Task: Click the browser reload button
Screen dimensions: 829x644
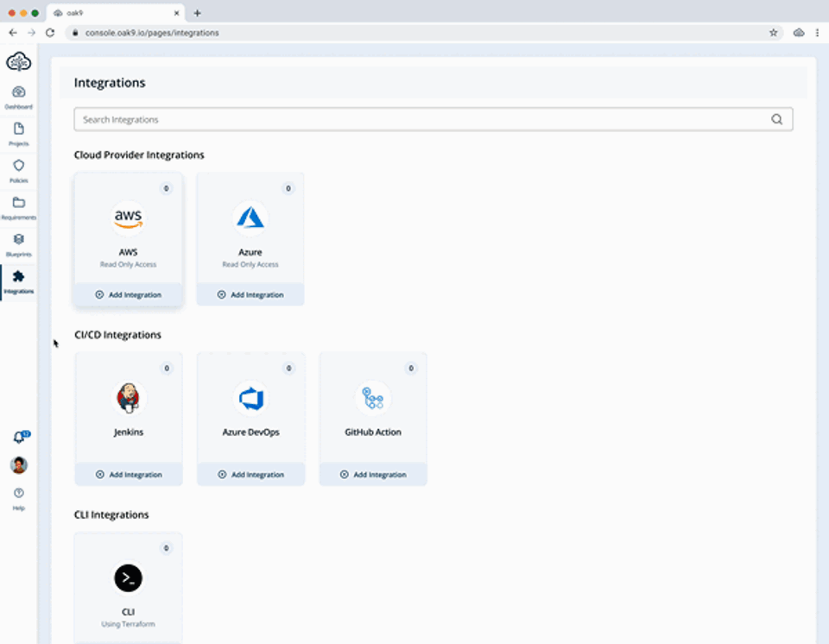Action: pos(50,33)
